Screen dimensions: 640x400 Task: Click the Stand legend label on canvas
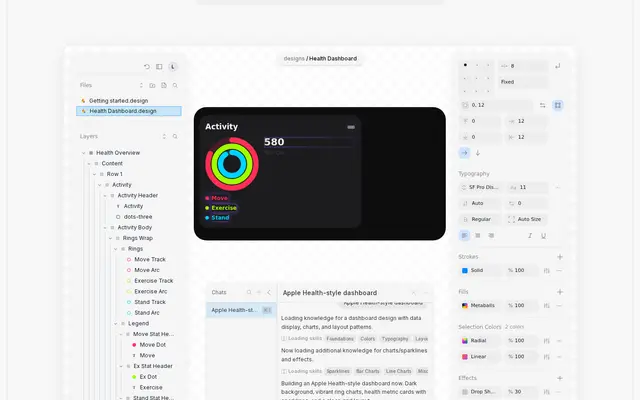click(x=220, y=218)
